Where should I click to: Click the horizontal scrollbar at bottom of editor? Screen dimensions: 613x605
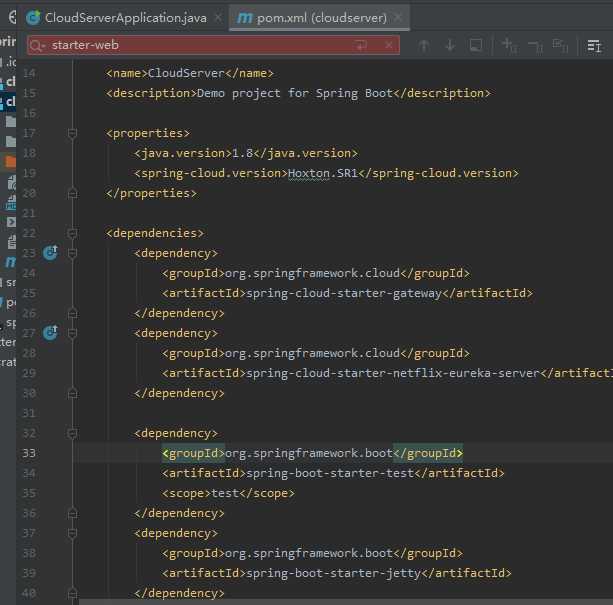coord(346,602)
